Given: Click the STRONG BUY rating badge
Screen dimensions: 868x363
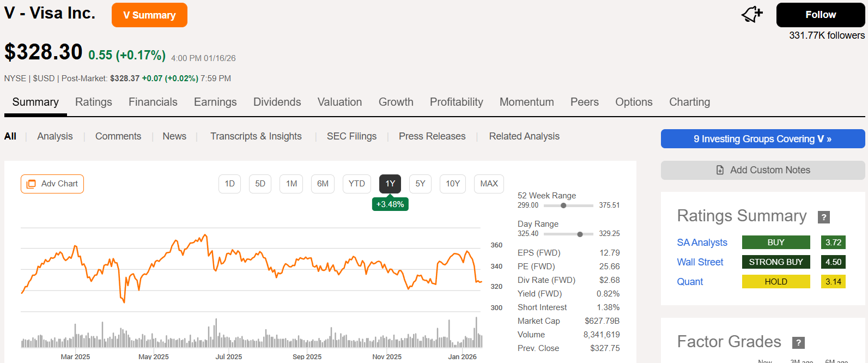Looking at the screenshot, I should pyautogui.click(x=776, y=262).
